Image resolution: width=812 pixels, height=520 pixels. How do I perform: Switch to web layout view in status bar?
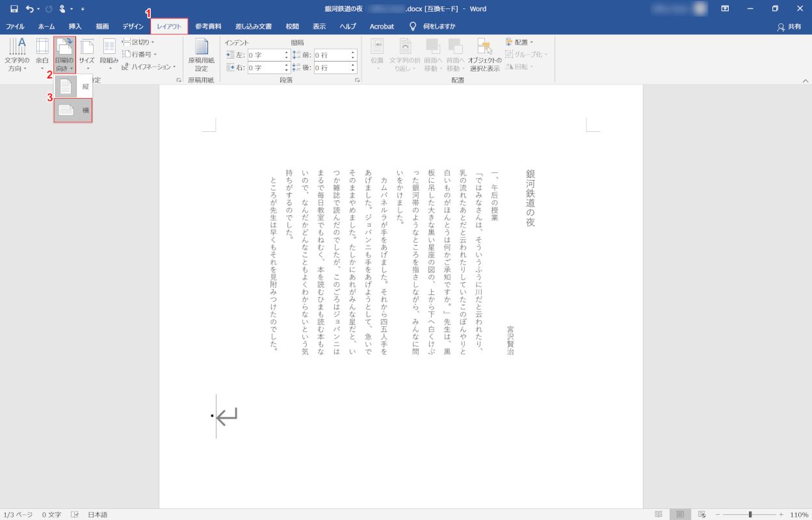pyautogui.click(x=701, y=514)
